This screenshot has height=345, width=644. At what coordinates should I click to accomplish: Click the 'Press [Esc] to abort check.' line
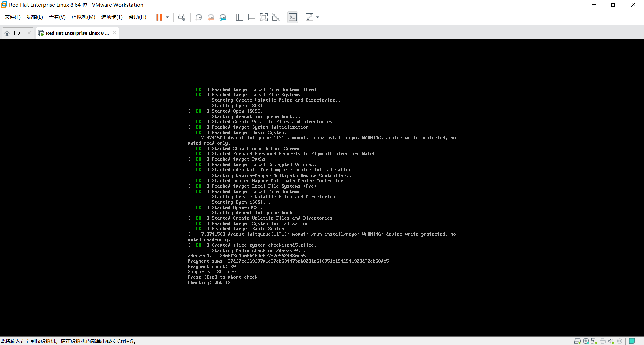(224, 277)
